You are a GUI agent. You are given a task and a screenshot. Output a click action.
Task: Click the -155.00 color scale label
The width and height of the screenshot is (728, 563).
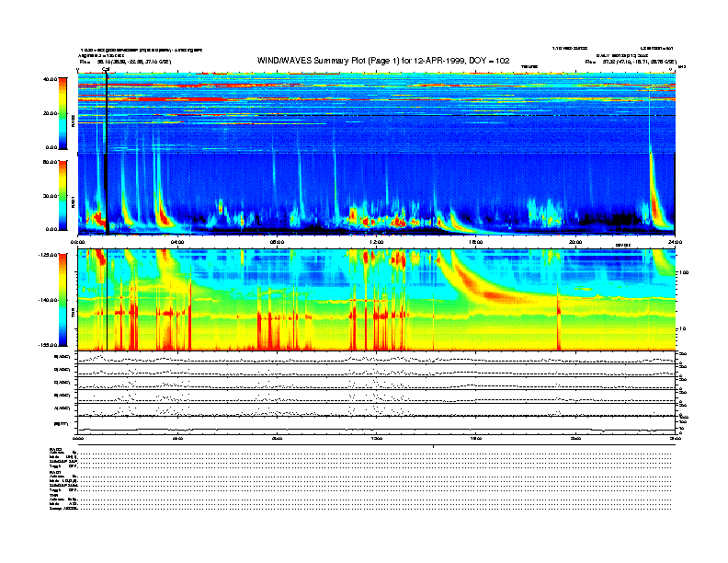tap(48, 345)
